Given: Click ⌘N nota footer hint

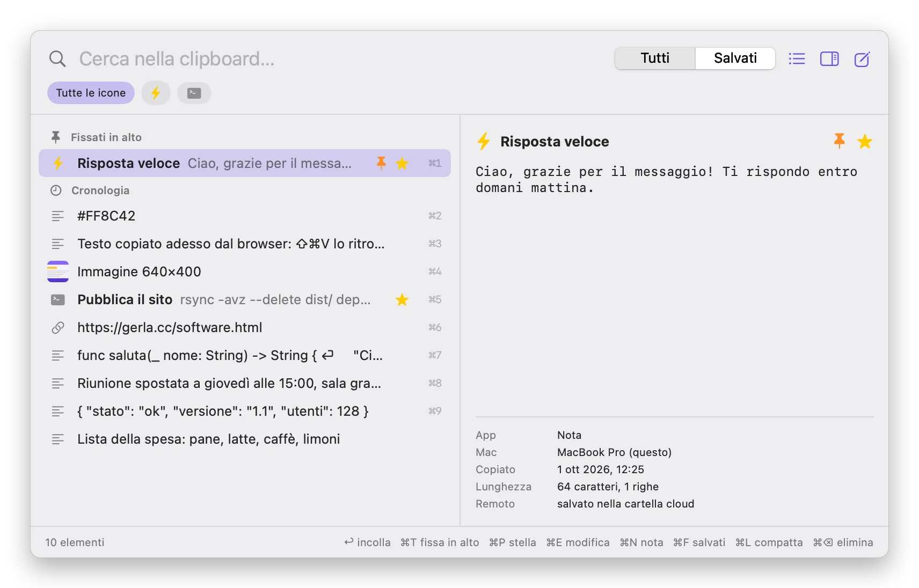Looking at the screenshot, I should point(641,542).
